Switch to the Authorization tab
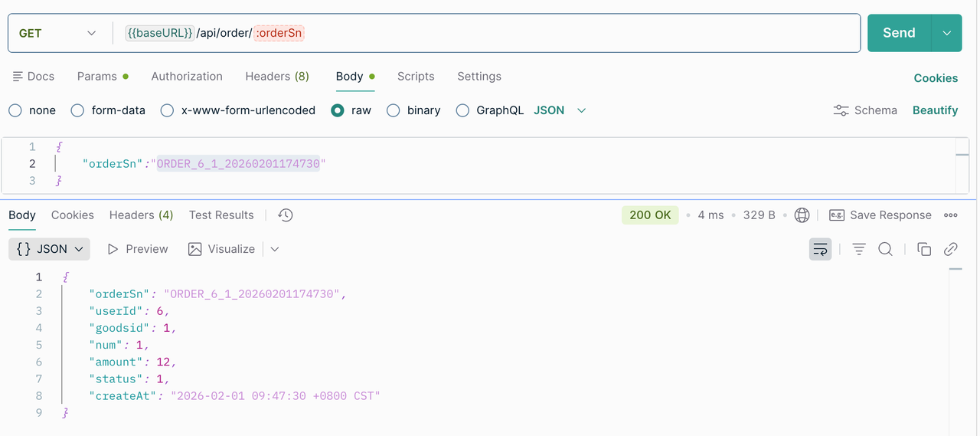980x436 pixels. click(x=187, y=77)
